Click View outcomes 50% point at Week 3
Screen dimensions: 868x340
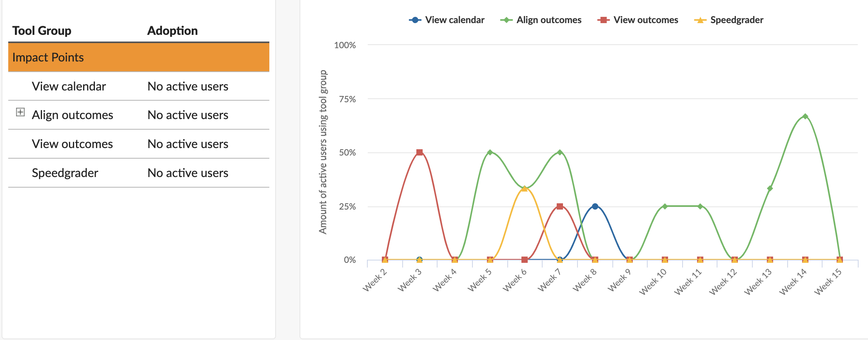419,152
